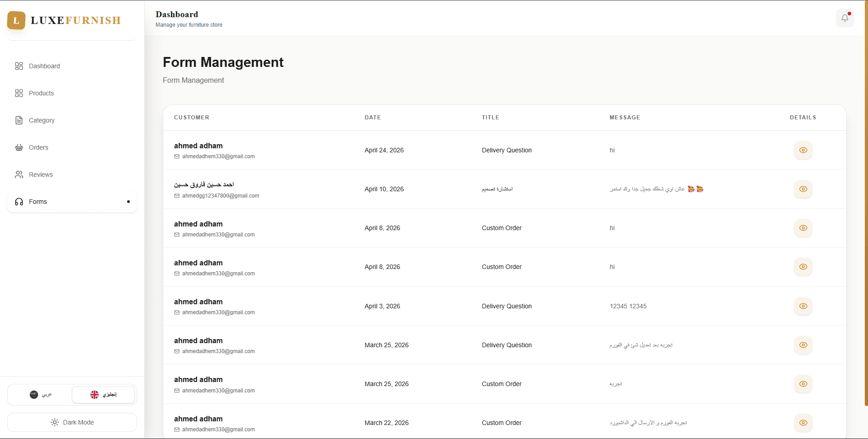Screen dimensions: 868x439
Task: Open eye icon for April 3 Delivery Question
Action: [x=803, y=306]
